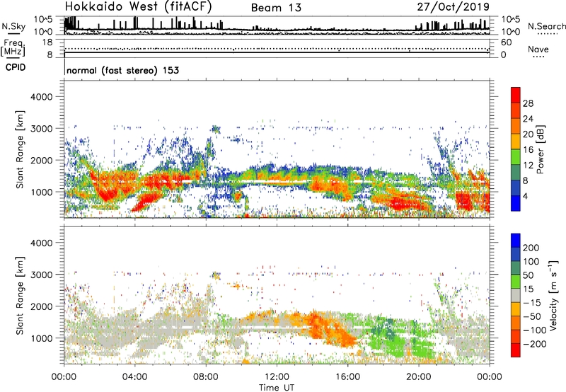Pick the light green Power segment between 12 and 16
Screen dimensions: 566x392
[516, 156]
